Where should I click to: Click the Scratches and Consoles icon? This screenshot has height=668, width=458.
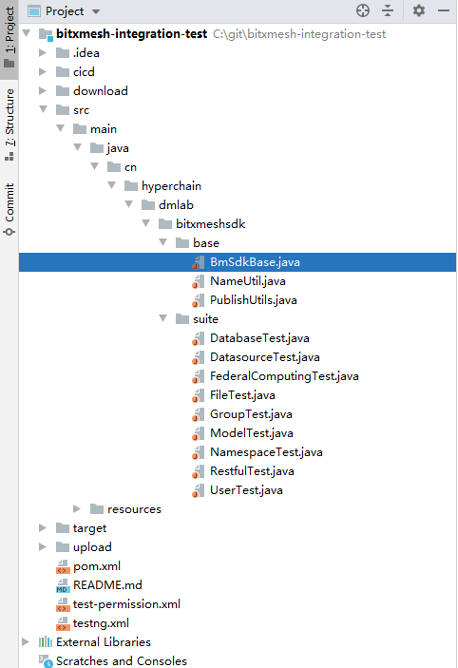click(x=46, y=661)
